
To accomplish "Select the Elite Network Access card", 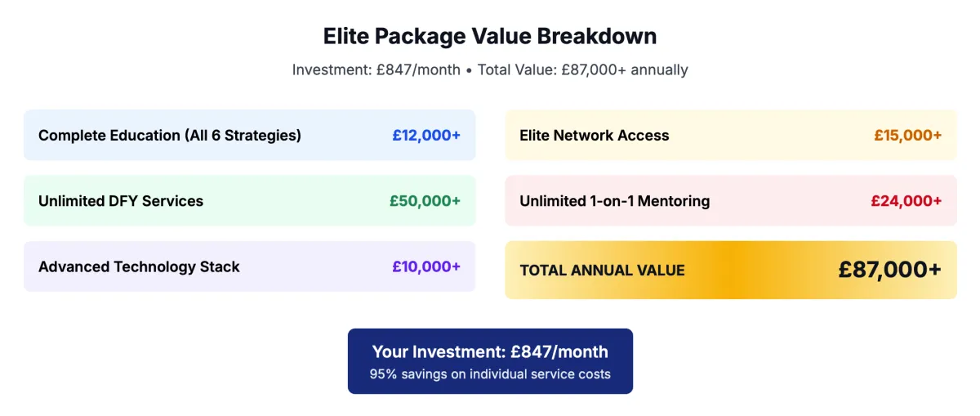I will 731,135.
